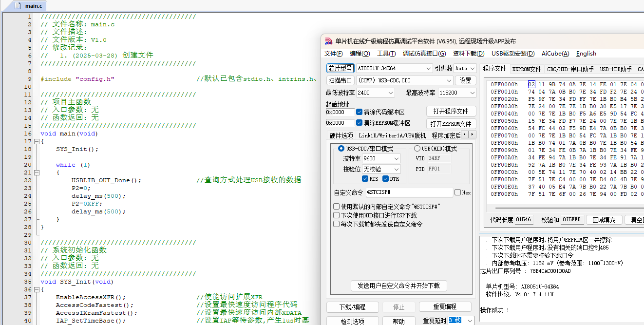This screenshot has width=644, height=325.
Task: Switch to the CDC/HID-串口助手 tab
Action: pyautogui.click(x=570, y=69)
